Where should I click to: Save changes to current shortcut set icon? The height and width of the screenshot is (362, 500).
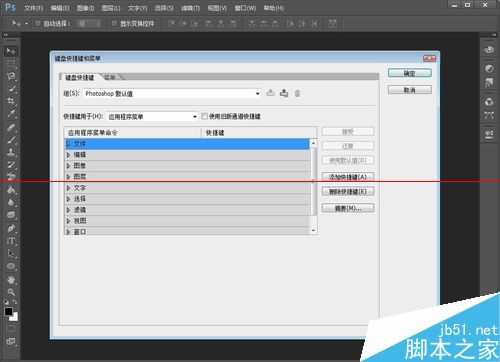click(x=270, y=93)
